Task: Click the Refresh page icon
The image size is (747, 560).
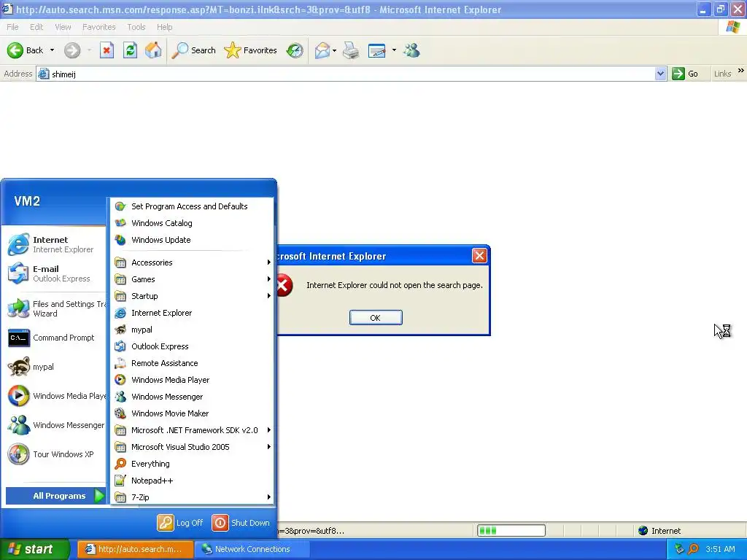Action: pyautogui.click(x=130, y=50)
